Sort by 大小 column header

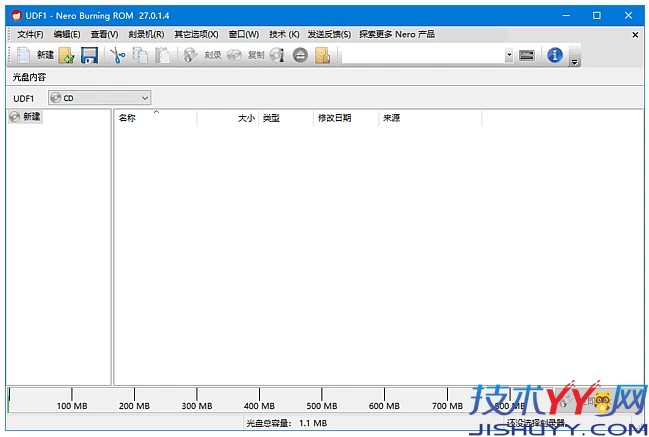[x=228, y=118]
